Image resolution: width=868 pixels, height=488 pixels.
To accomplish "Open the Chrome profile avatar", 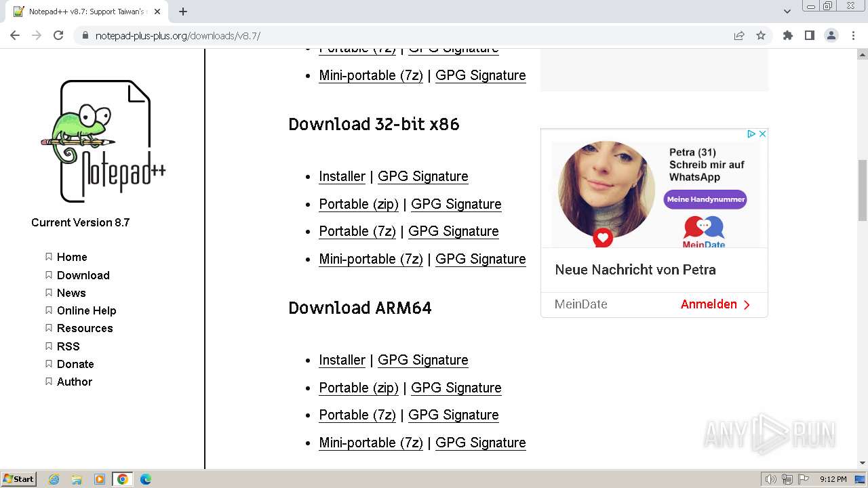I will (x=831, y=35).
